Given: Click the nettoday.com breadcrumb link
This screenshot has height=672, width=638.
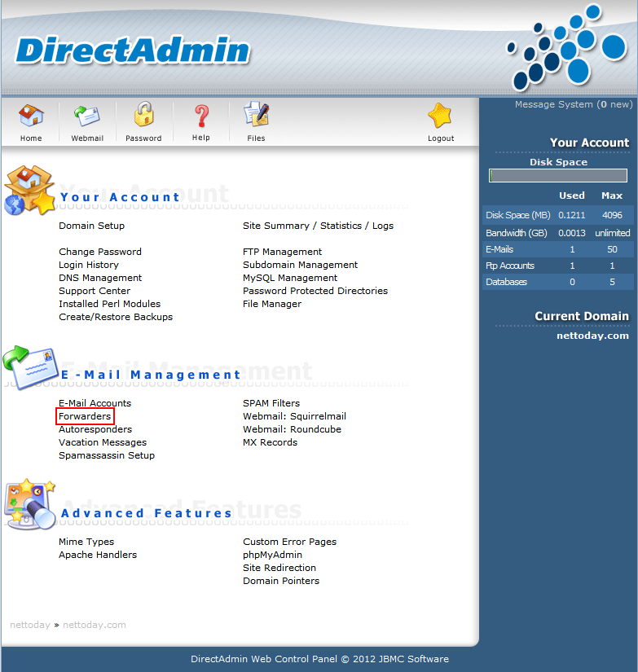Looking at the screenshot, I should coord(95,625).
